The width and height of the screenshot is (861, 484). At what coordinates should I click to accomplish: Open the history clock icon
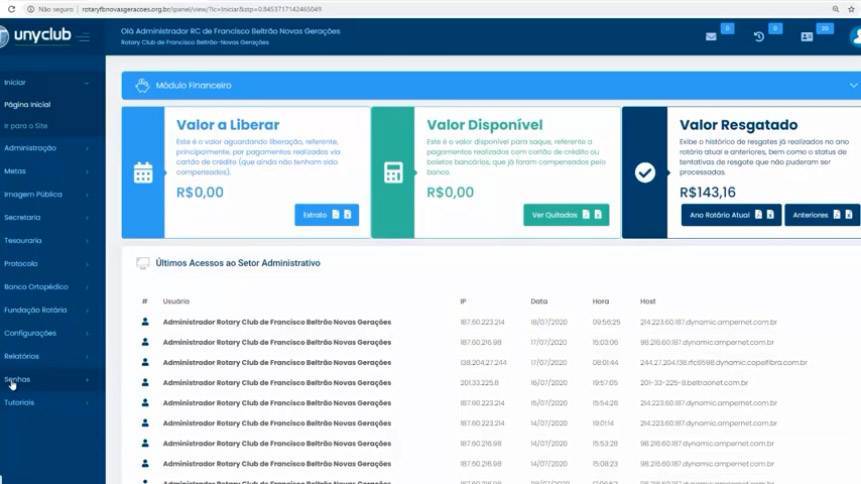[x=759, y=37]
